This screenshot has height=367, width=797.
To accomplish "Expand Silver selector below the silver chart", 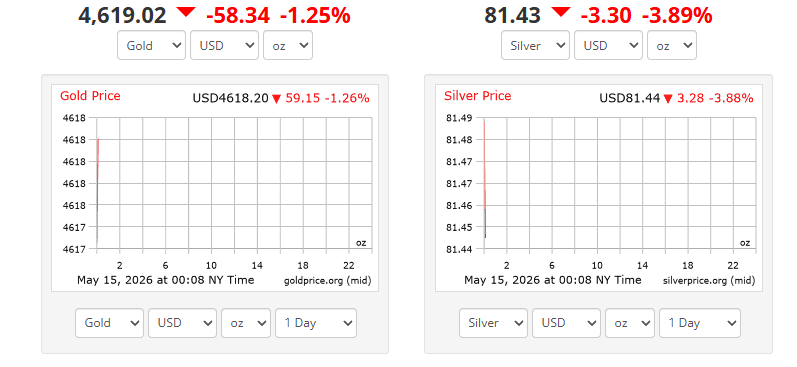I will coord(493,323).
